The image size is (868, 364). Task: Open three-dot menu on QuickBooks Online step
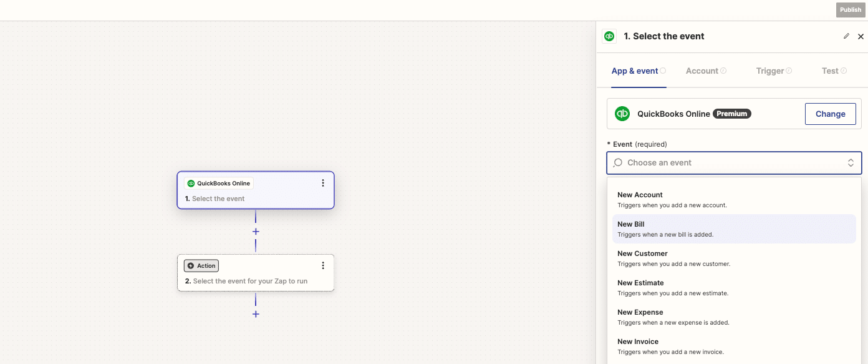point(323,183)
